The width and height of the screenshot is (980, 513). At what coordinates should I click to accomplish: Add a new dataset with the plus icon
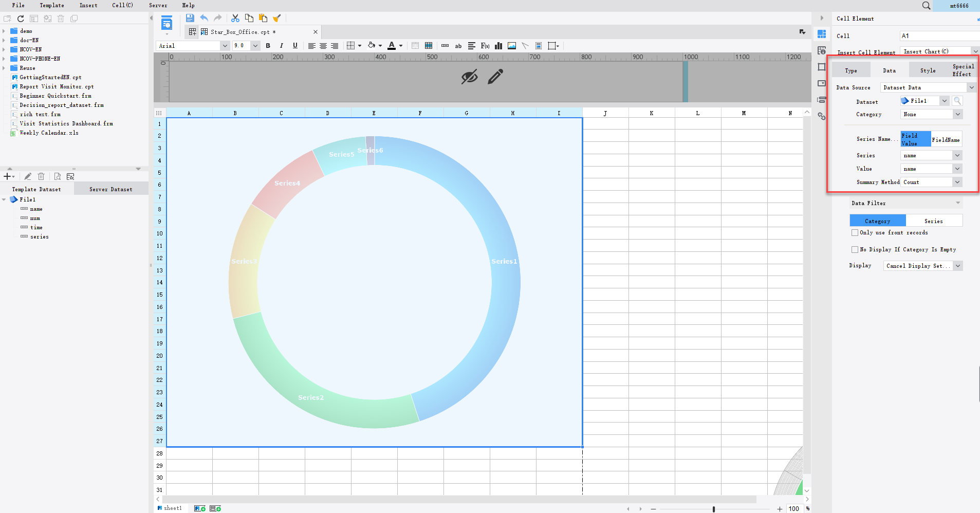[7, 176]
